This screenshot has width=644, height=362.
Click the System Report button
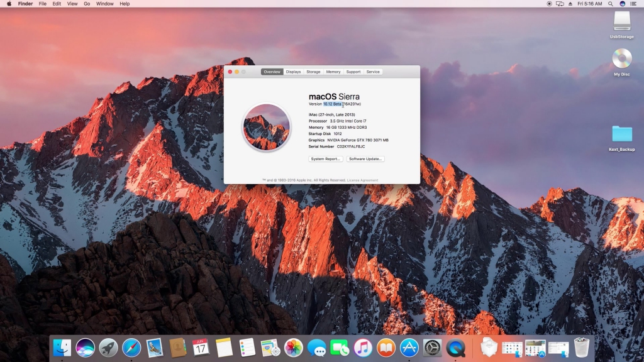pyautogui.click(x=326, y=159)
